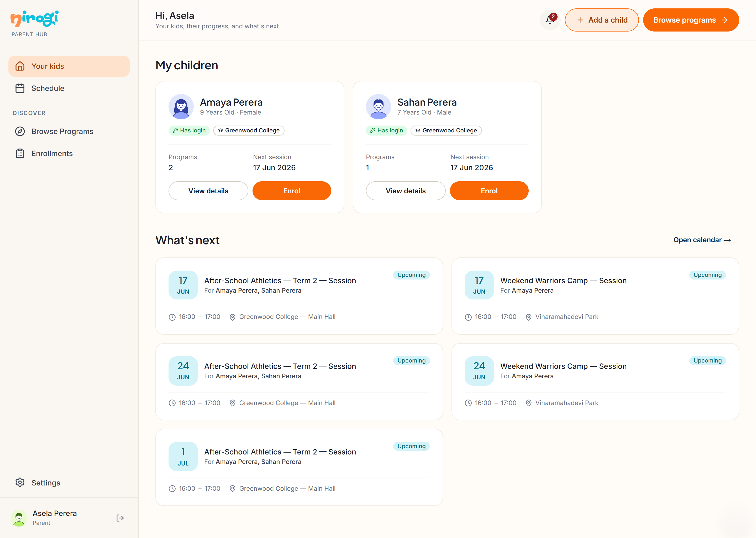View details for Amaya Perera

pos(208,191)
